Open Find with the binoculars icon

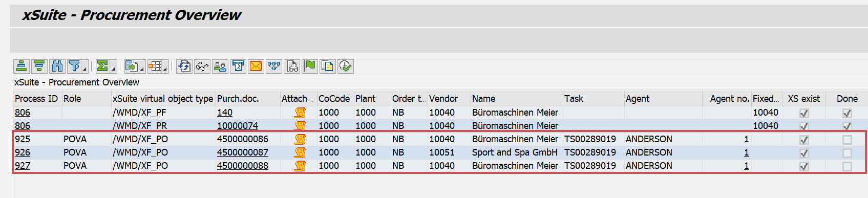[x=57, y=66]
